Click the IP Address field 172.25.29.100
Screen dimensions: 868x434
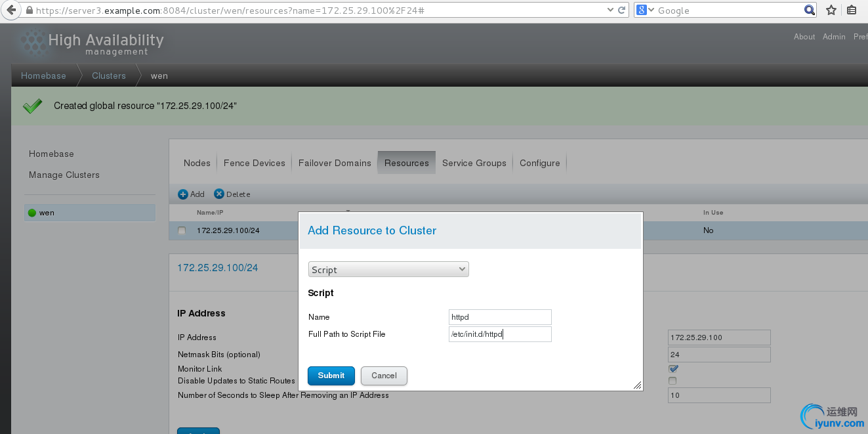tap(719, 337)
